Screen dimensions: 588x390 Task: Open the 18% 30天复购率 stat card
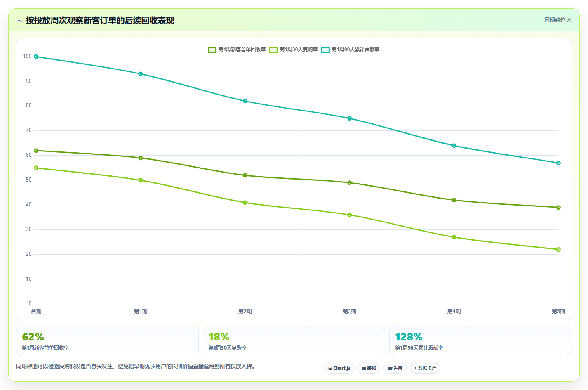(294, 341)
